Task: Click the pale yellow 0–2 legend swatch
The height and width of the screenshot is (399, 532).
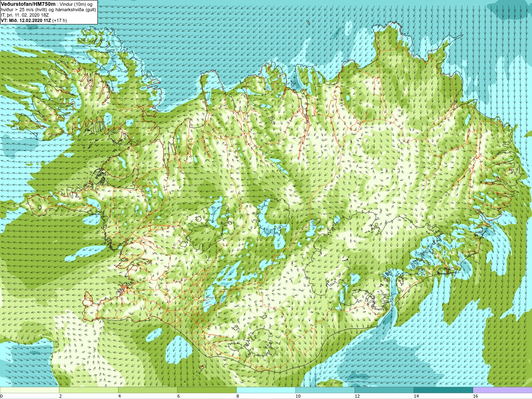Action: [x=30, y=390]
